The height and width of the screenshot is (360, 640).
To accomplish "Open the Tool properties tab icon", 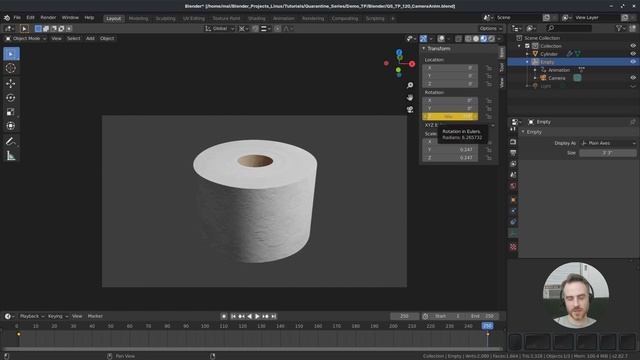I will pos(513,129).
